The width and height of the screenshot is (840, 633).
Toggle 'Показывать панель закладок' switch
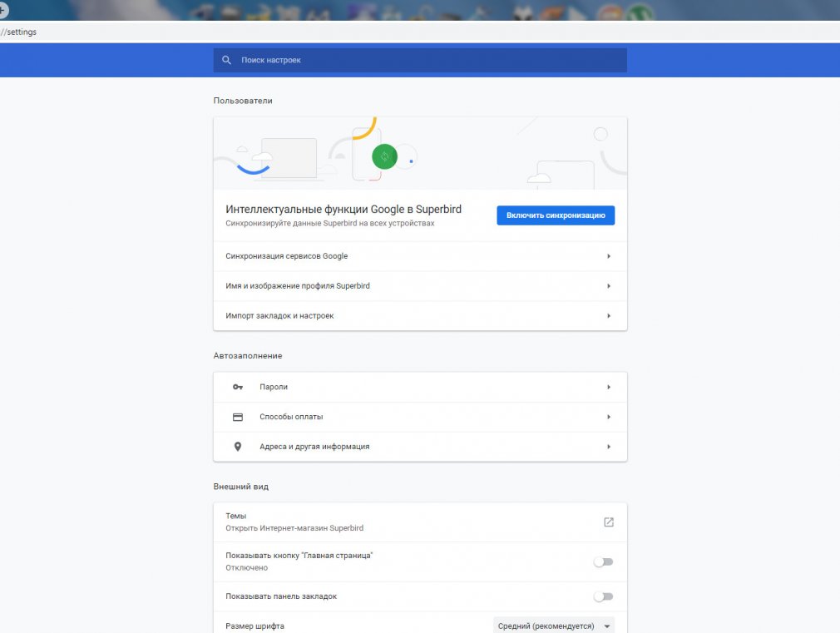point(603,596)
